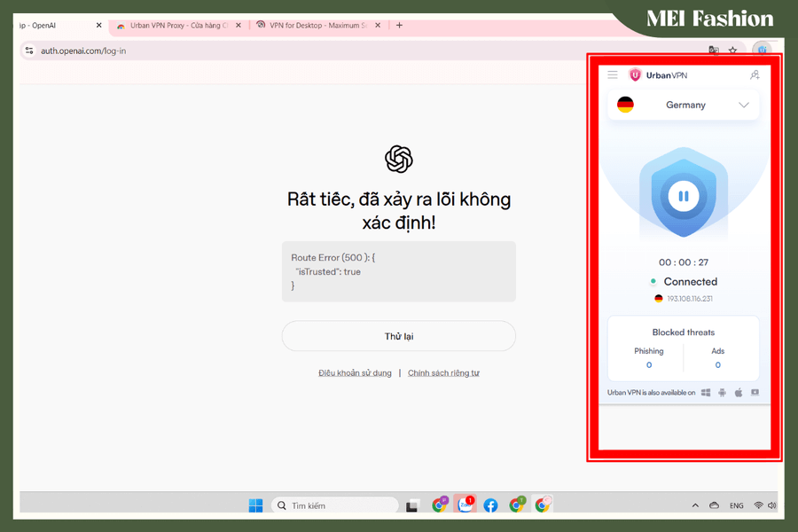
Task: Open the Windows Start menu
Action: click(x=255, y=505)
